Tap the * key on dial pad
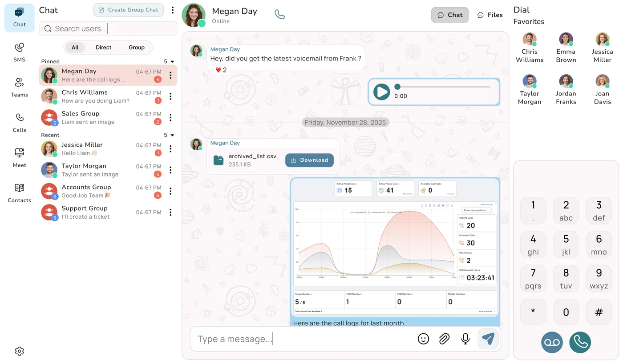623x364 pixels. coord(533,312)
